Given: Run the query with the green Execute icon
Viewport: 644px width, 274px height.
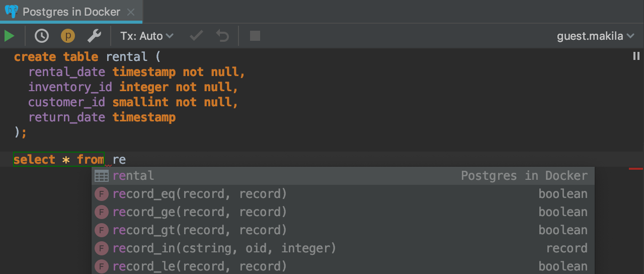Looking at the screenshot, I should tap(9, 36).
